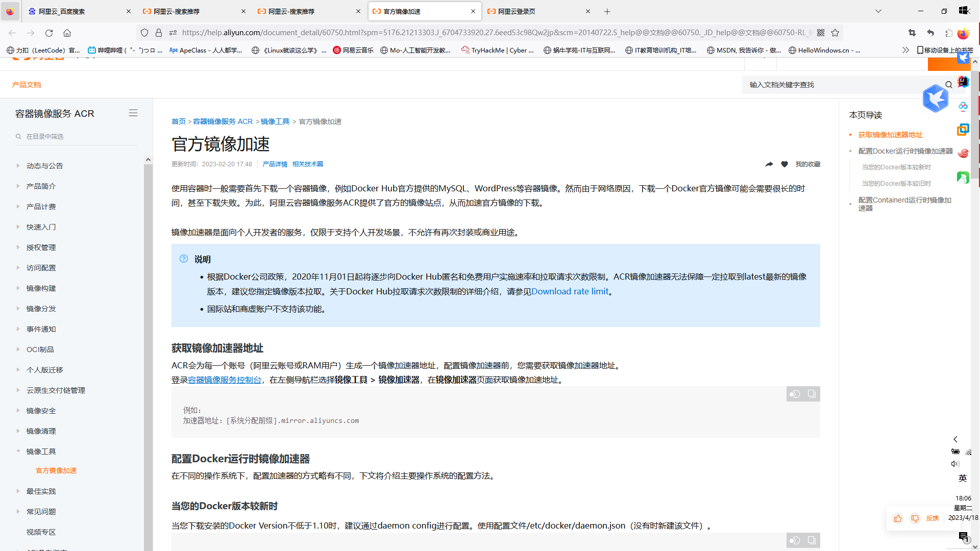Screen dimensions: 980x551
Task: Open the volume control in the tray
Action: 955,464
